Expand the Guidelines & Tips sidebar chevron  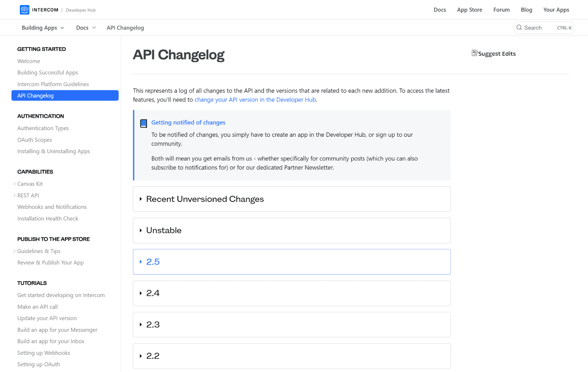(14, 251)
